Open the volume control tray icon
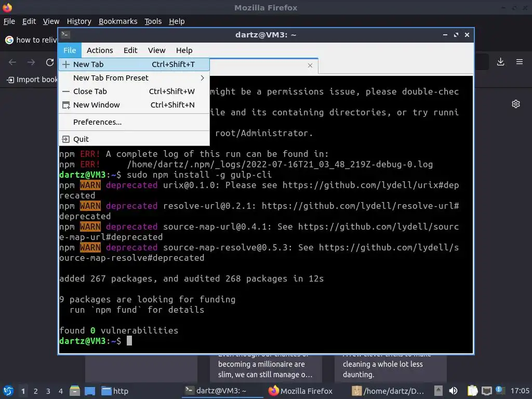Screen dimensions: 532x399 pos(453,391)
